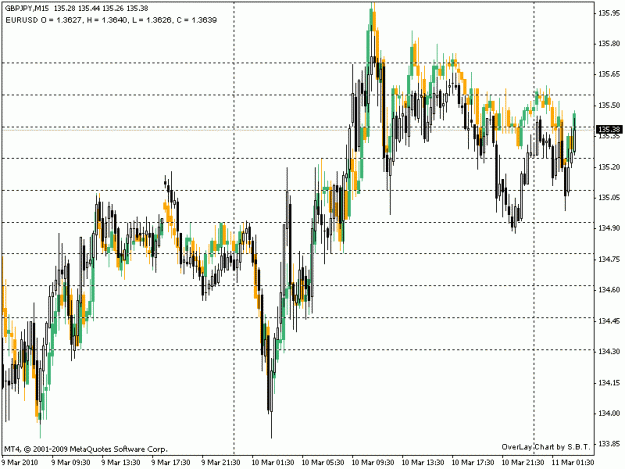Click the 134.90 price scale label
This screenshot has height=469, width=625.
click(x=609, y=228)
